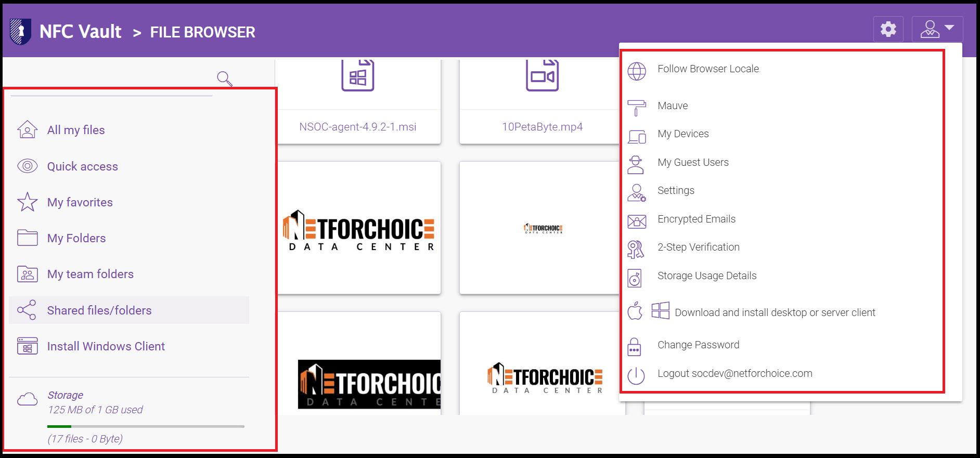The image size is (980, 458).
Task: Open Encrypted Emails menu item
Action: [x=696, y=219]
